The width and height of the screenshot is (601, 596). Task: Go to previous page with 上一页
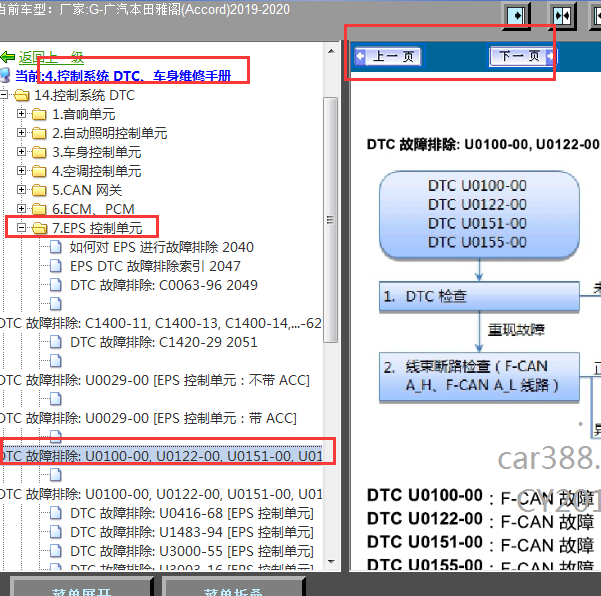(388, 57)
